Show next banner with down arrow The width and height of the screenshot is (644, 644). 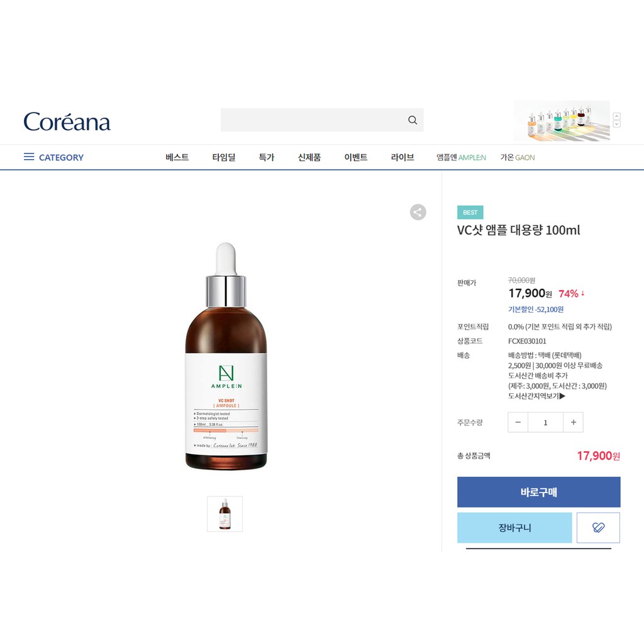tap(616, 124)
